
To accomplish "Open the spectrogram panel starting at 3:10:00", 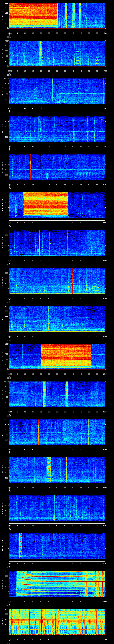I will [57, 205].
